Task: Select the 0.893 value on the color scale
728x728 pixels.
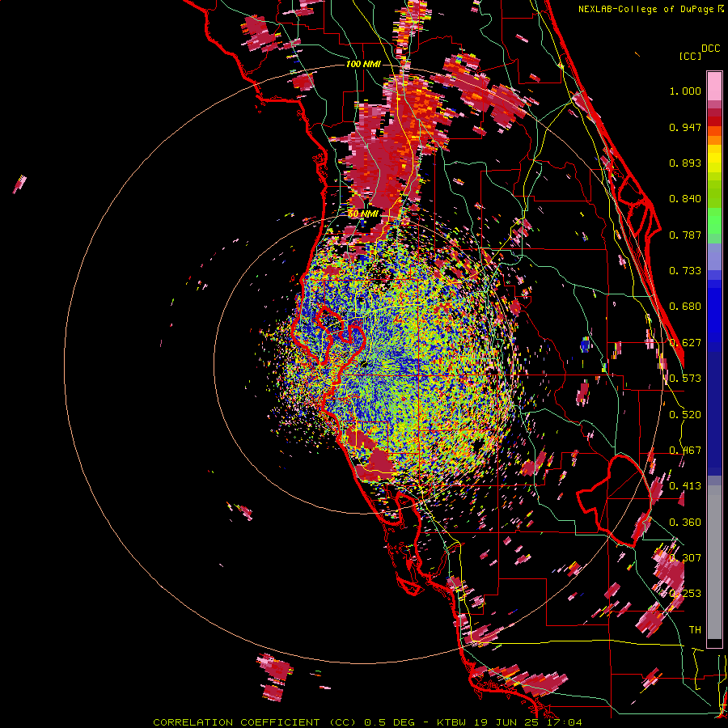Action: pos(685,163)
